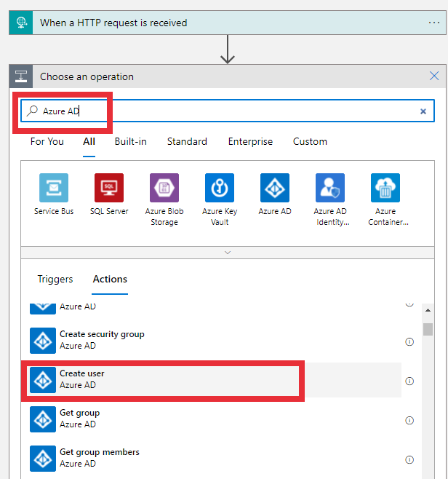Clear the Azure AD search text
Image resolution: width=448 pixels, height=479 pixels.
pyautogui.click(x=423, y=111)
